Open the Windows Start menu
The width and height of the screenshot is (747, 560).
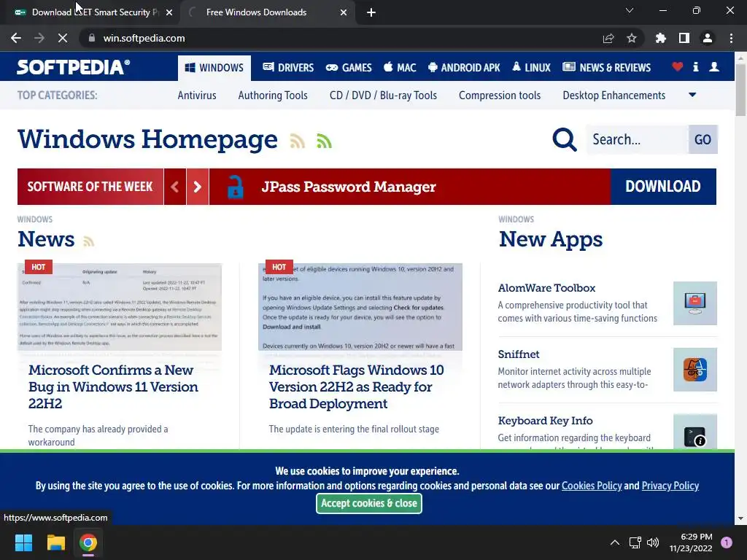[x=23, y=542]
